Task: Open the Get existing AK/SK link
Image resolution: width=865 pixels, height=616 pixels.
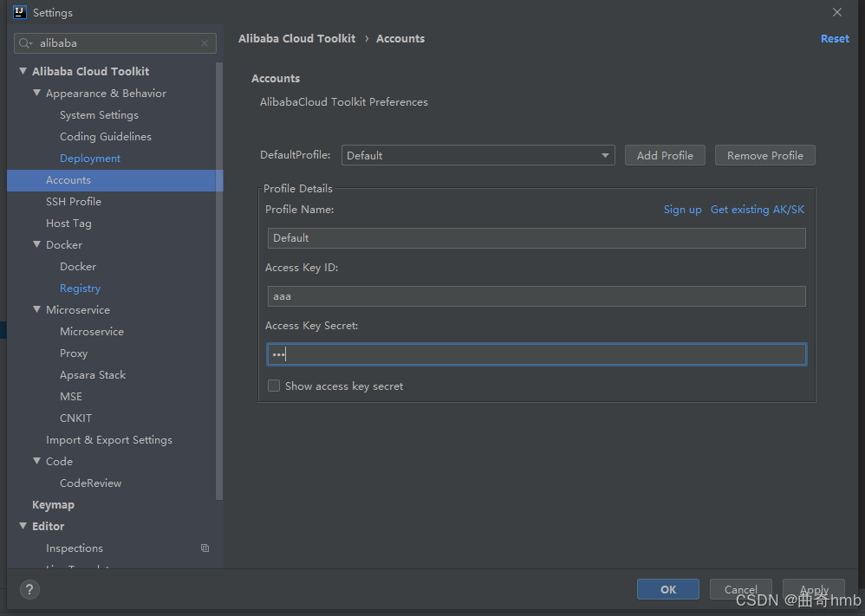Action: tap(757, 210)
